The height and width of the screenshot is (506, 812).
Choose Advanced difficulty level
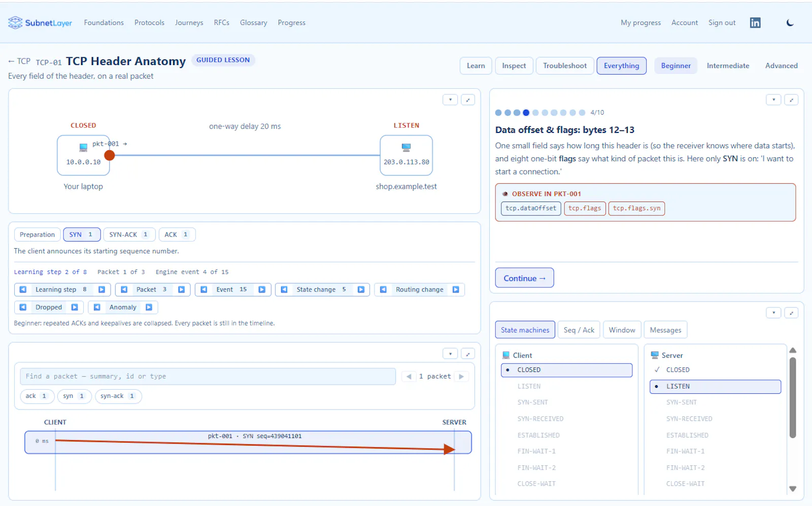coord(782,65)
